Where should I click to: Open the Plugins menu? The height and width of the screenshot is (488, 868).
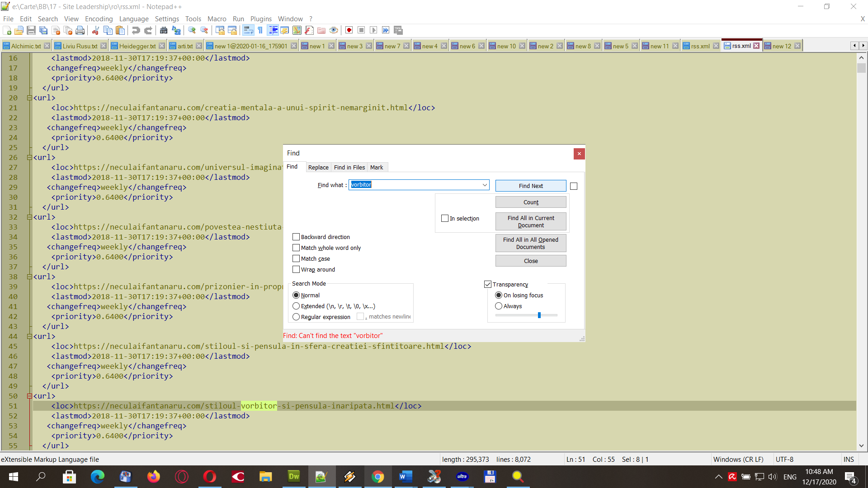pos(261,19)
